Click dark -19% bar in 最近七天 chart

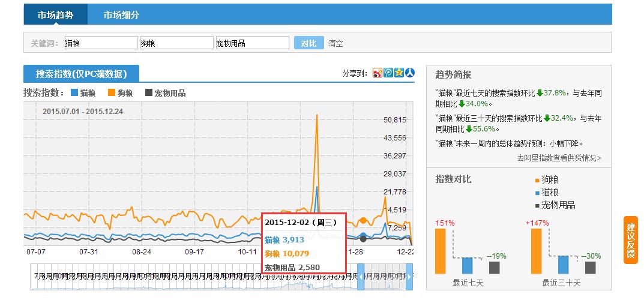(495, 268)
